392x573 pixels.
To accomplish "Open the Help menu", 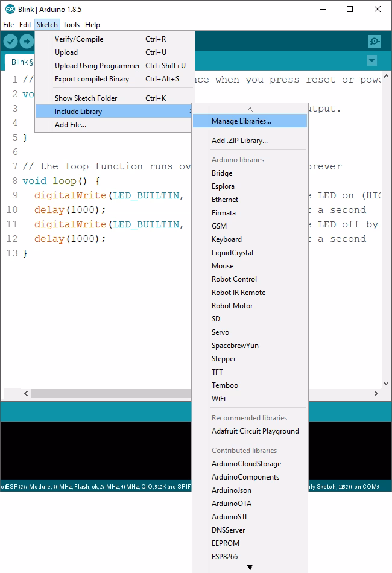I will [x=92, y=25].
